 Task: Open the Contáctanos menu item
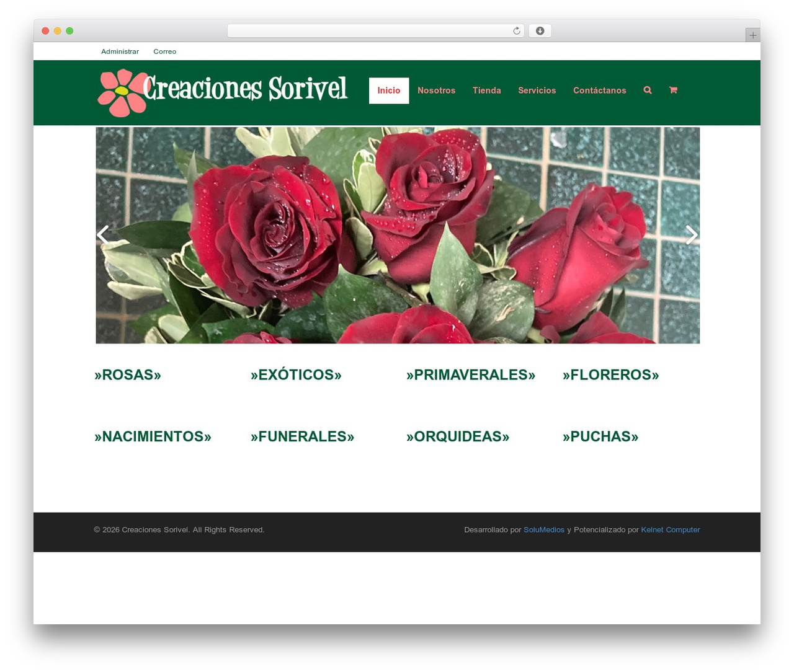(600, 91)
